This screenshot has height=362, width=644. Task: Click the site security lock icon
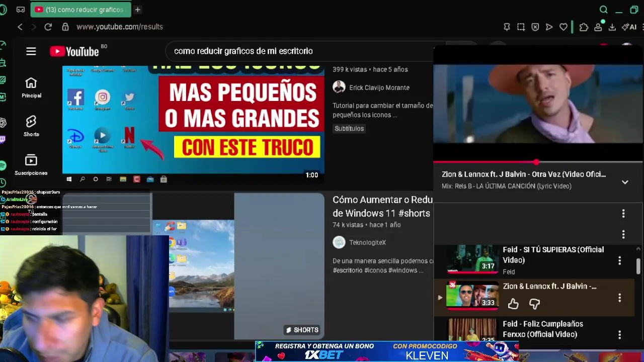(65, 27)
